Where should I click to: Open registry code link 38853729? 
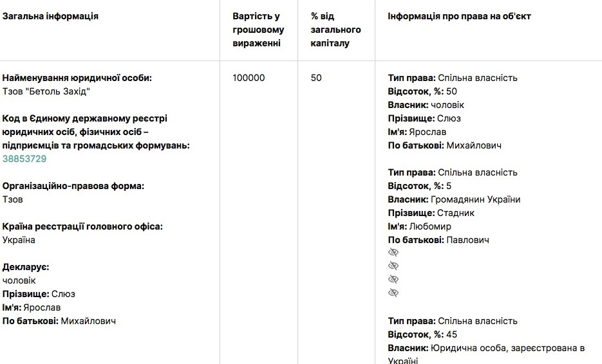click(x=24, y=159)
